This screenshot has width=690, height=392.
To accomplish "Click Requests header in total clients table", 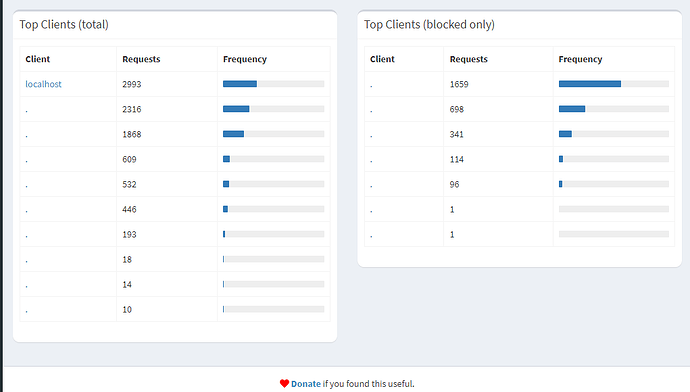I will (x=141, y=59).
